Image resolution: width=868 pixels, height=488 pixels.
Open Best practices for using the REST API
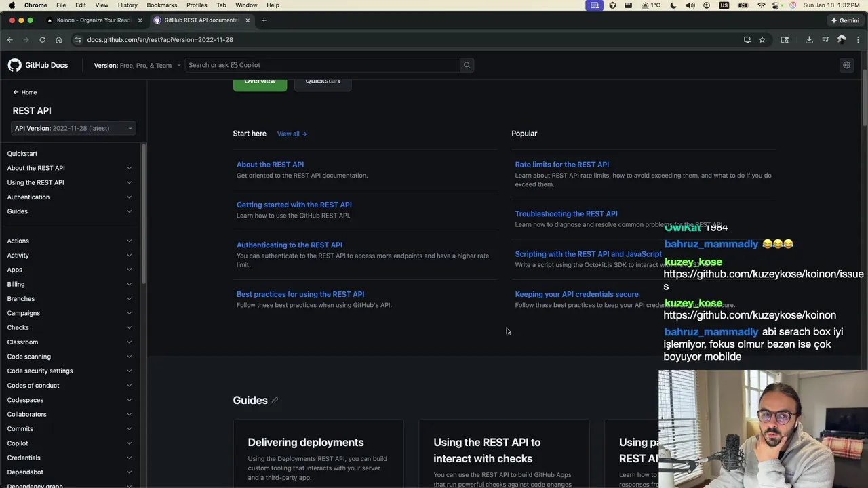click(x=300, y=294)
